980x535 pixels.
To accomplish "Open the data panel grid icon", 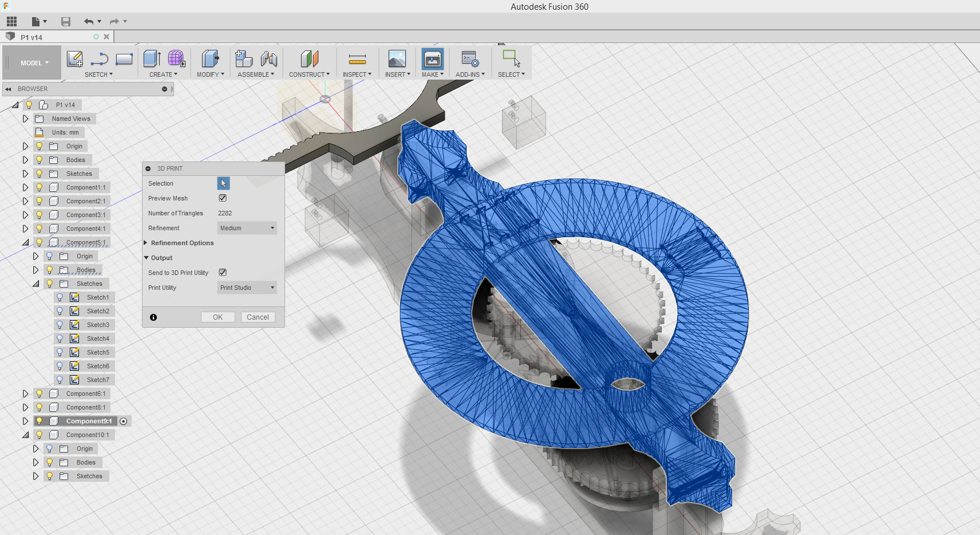I will (11, 22).
